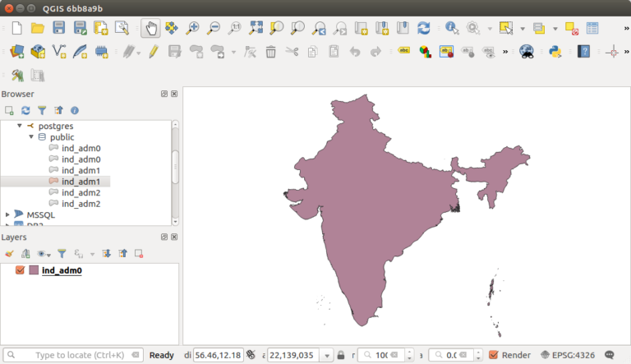Open the attribute table
This screenshot has height=364, width=631.
(592, 28)
